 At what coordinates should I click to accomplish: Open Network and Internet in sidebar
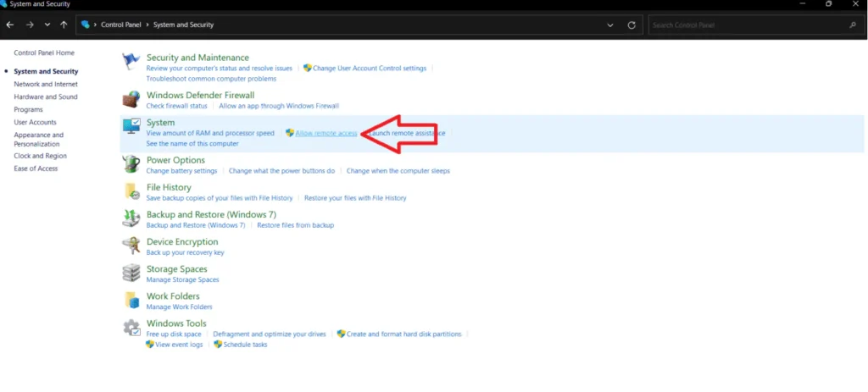(46, 85)
